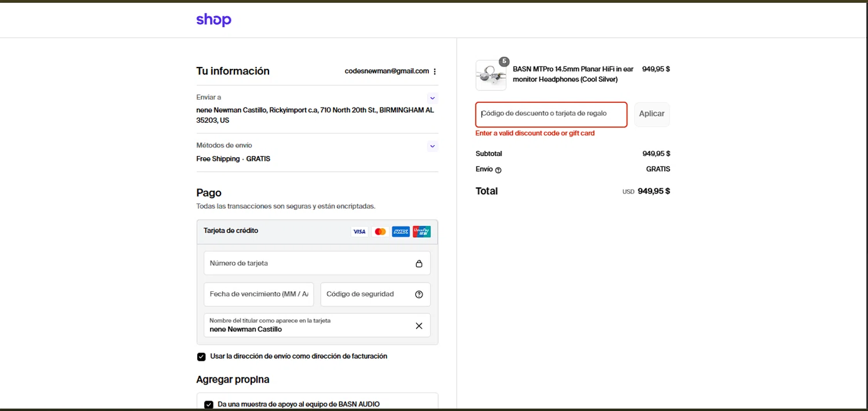This screenshot has height=411, width=868.
Task: Click the shipping address text for Birmingham AL
Action: click(315, 115)
